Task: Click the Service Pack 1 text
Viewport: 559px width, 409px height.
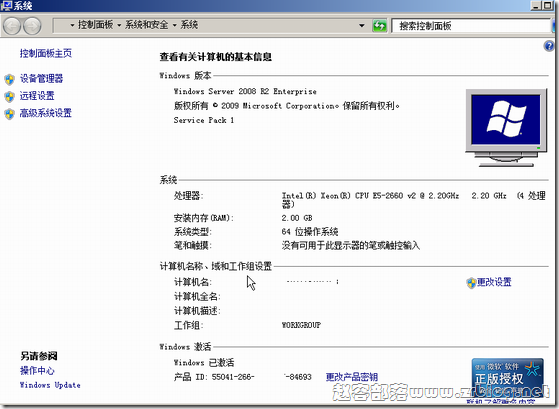Action: tap(204, 120)
